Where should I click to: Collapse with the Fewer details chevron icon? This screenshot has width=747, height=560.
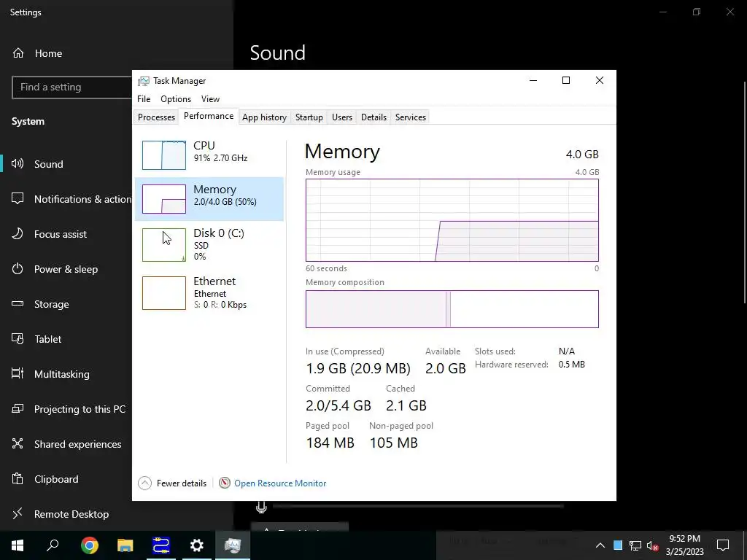pos(145,483)
